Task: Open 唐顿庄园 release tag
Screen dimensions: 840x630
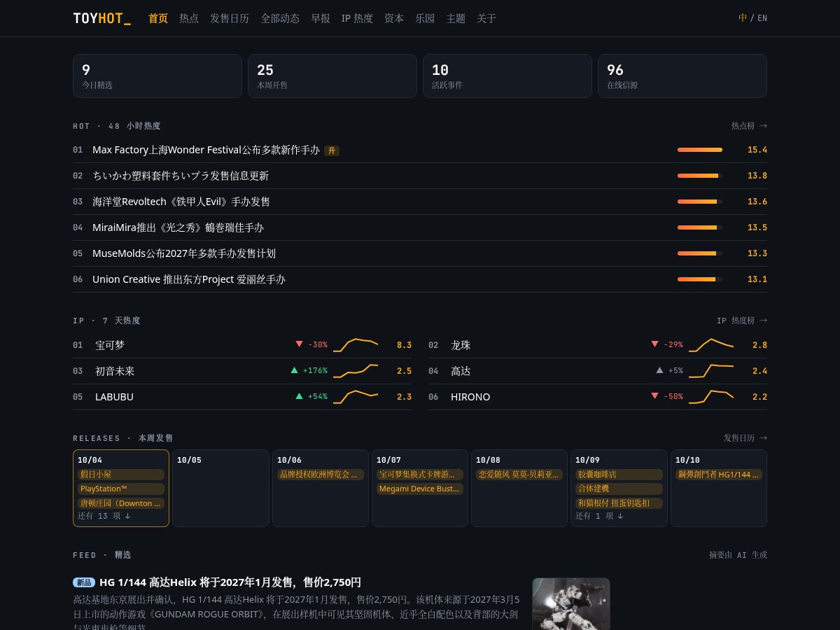Action: [121, 503]
